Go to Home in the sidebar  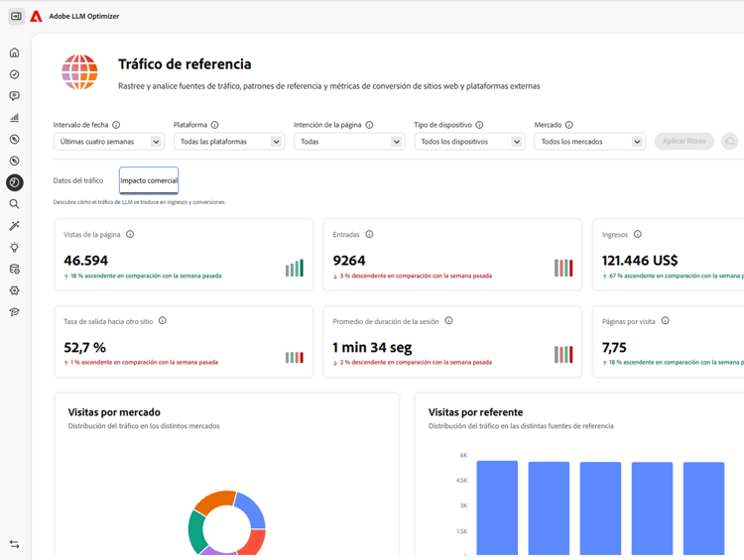(15, 53)
